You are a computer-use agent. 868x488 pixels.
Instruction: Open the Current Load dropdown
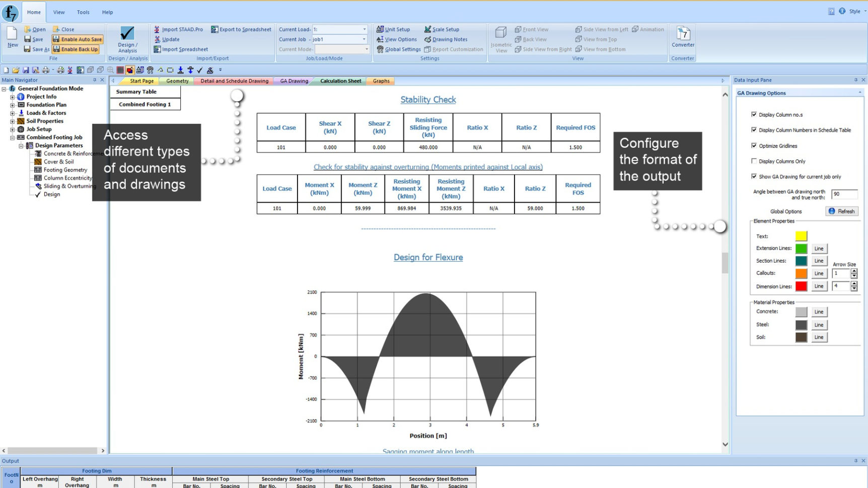tap(364, 29)
